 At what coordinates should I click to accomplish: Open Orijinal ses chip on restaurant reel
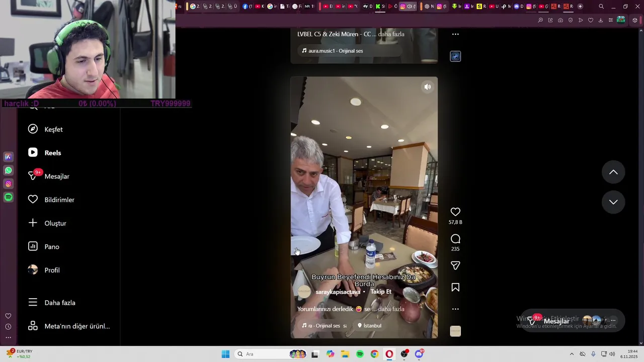click(324, 326)
